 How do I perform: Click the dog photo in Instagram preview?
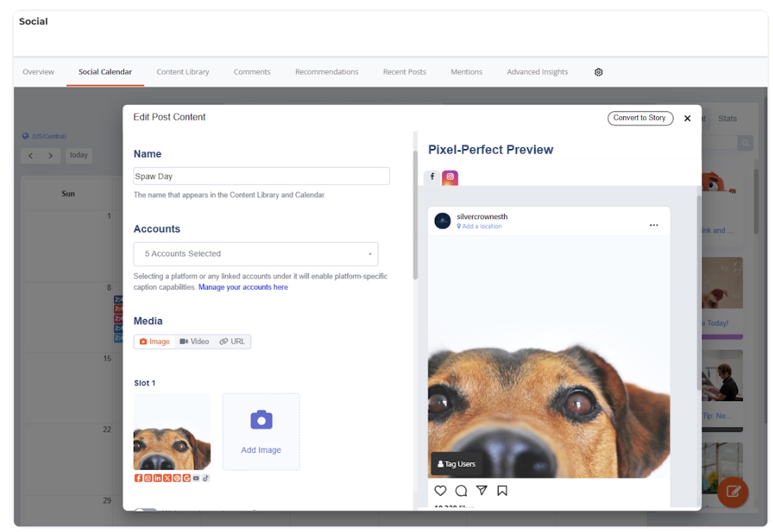point(549,357)
